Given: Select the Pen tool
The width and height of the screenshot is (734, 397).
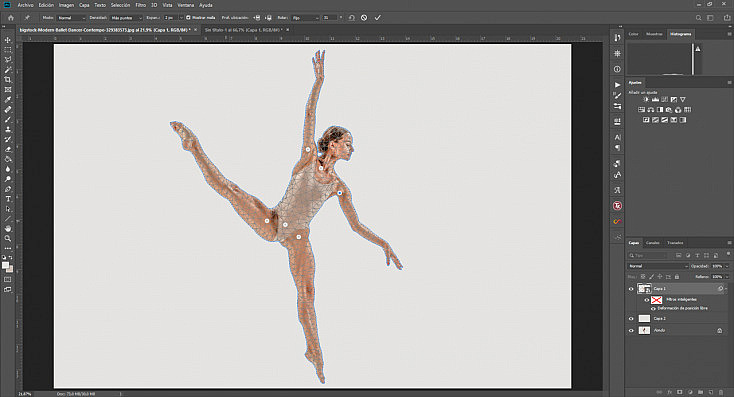Looking at the screenshot, I should coord(8,189).
